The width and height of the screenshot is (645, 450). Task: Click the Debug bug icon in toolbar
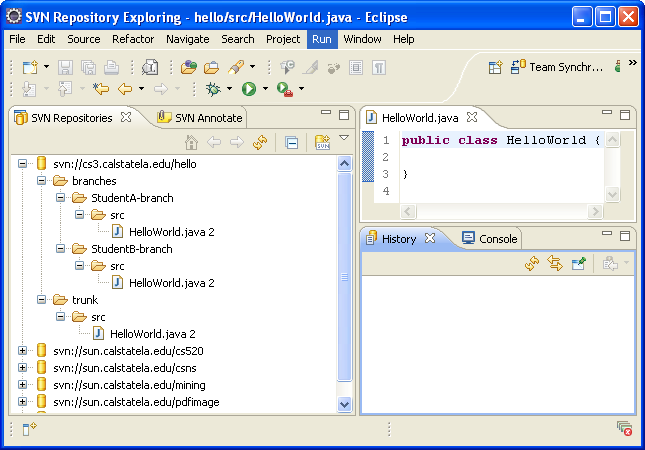coord(212,89)
